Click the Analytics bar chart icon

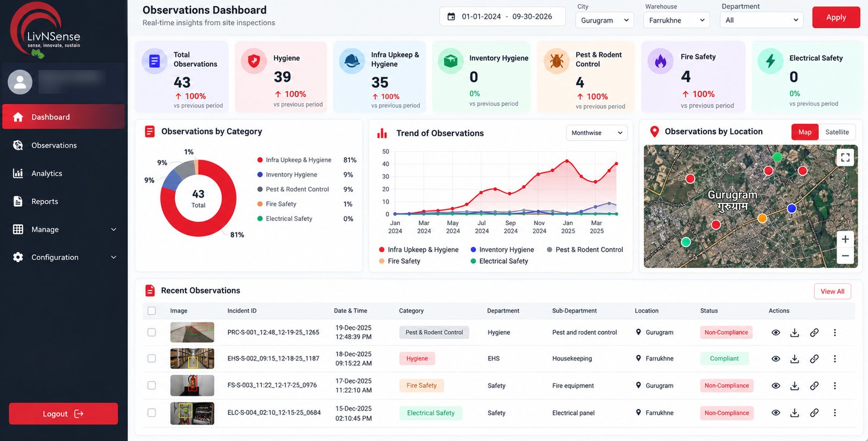pyautogui.click(x=18, y=174)
